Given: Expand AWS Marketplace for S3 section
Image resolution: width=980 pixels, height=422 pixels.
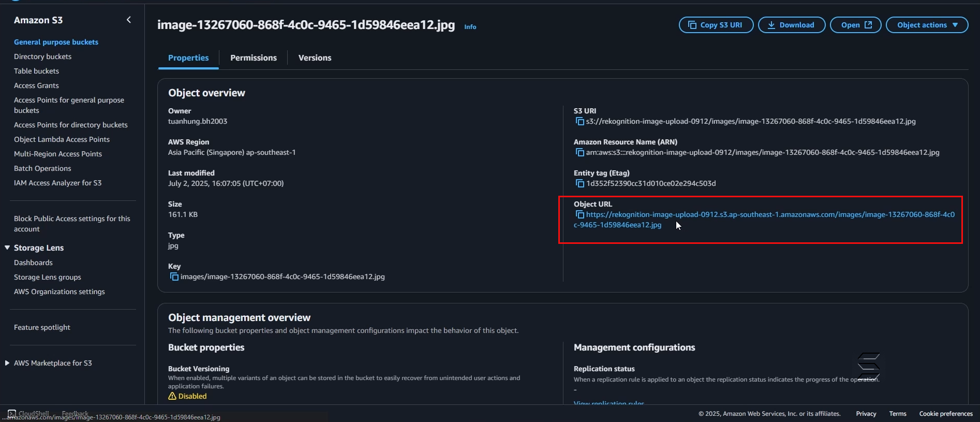Looking at the screenshot, I should click(x=7, y=363).
